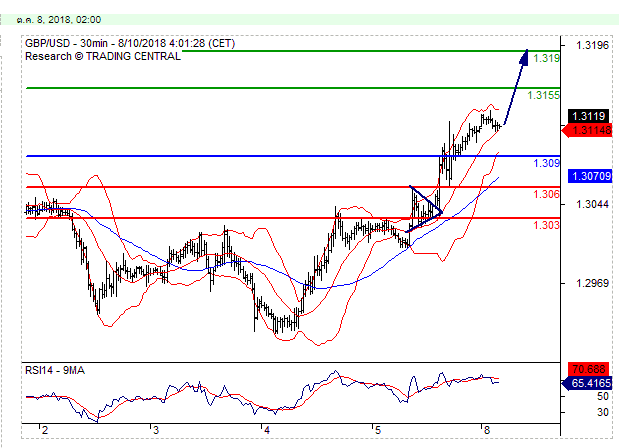Click the red 1.306 support label
The height and width of the screenshot is (448, 619).
pyautogui.click(x=546, y=194)
